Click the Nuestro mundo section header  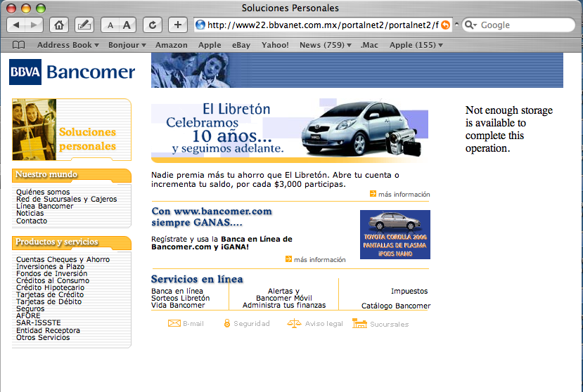[x=72, y=175]
